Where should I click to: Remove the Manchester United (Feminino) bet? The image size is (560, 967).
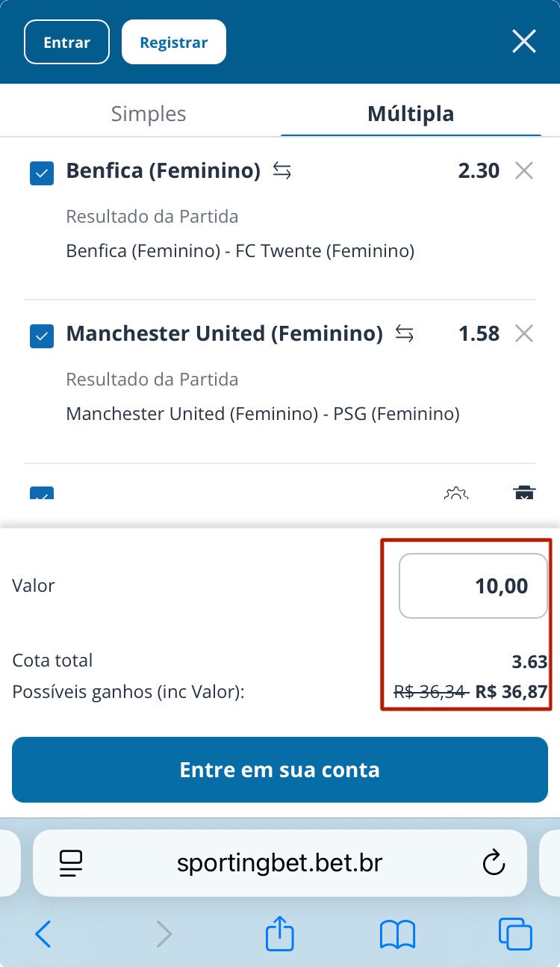(524, 333)
